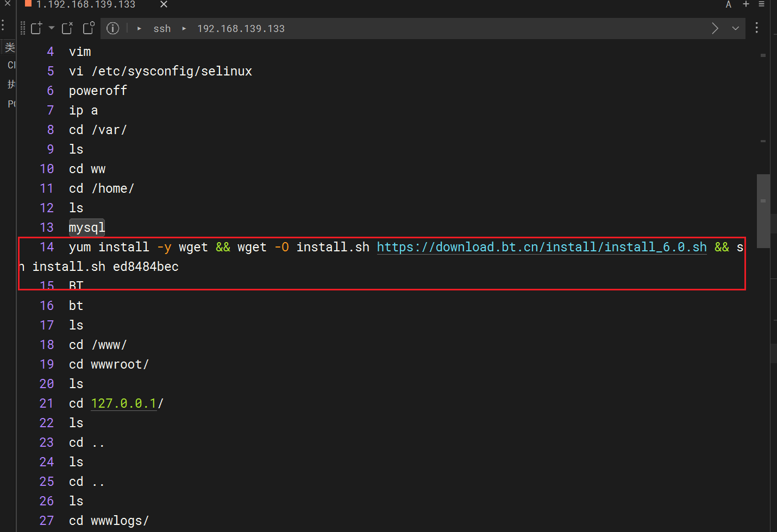
Task: Click the vertical scrollbar thumb on the right
Action: click(x=763, y=211)
